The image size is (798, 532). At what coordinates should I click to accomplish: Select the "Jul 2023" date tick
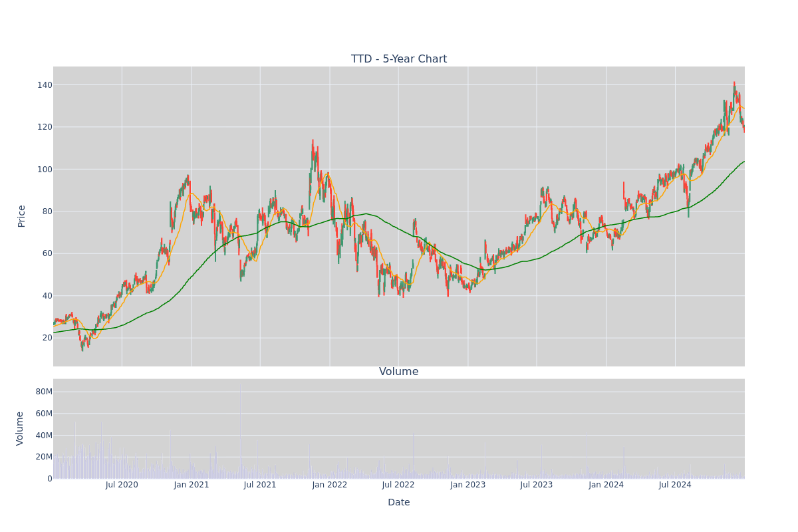click(x=537, y=485)
